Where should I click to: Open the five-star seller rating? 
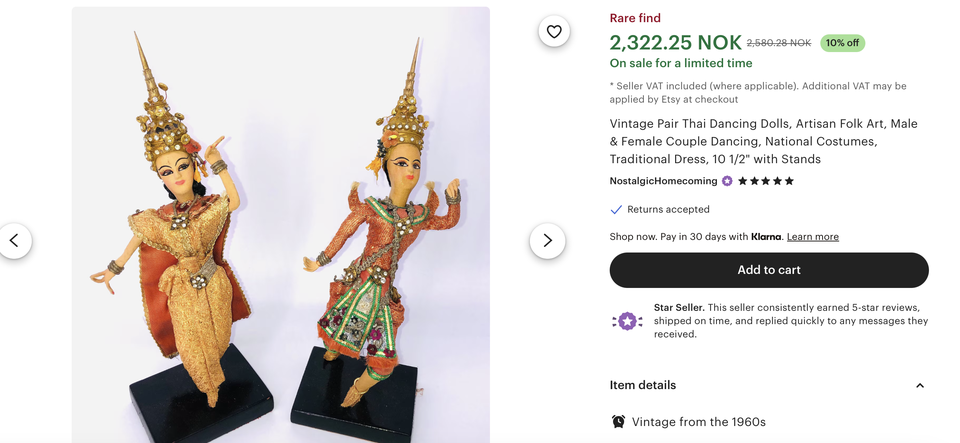(766, 181)
